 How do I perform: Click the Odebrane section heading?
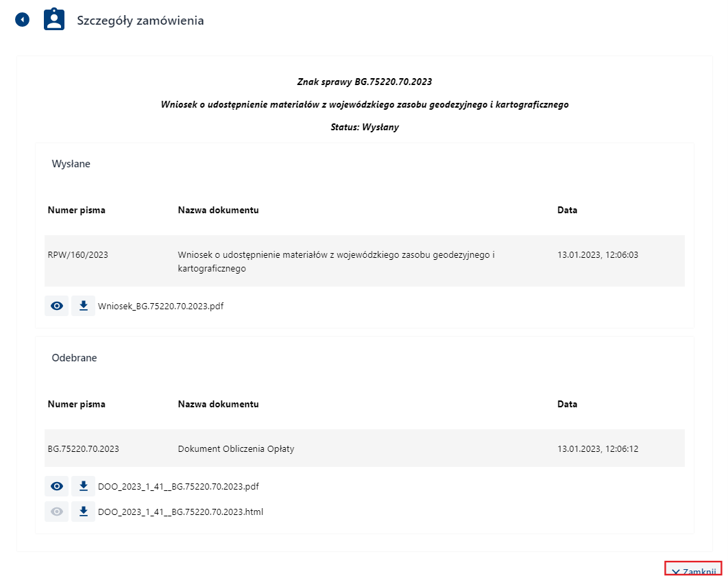(74, 358)
